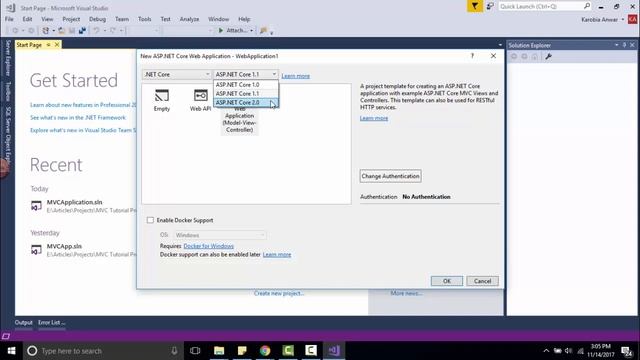This screenshot has height=360, width=640.
Task: Click the Type here to search box
Action: click(x=104, y=351)
